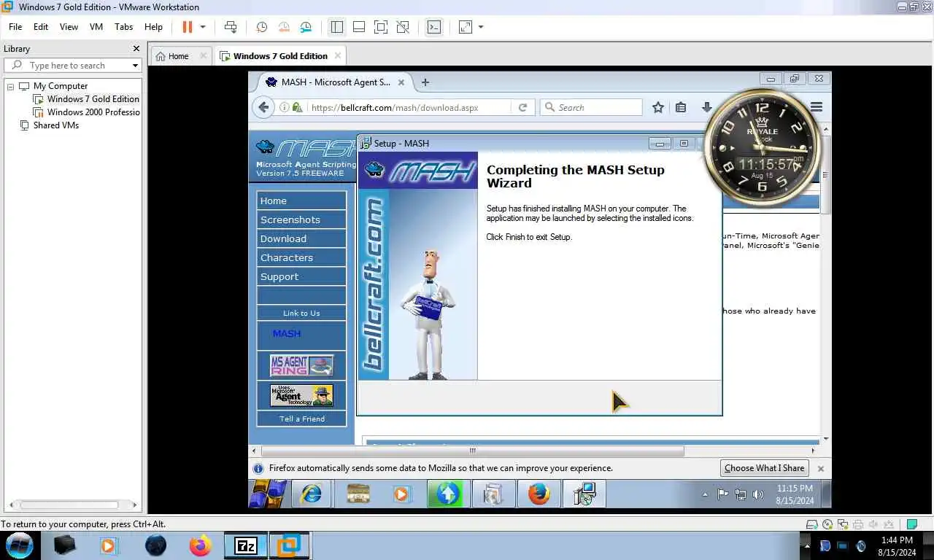
Task: Open the Download link in MASH site nav
Action: [301, 238]
